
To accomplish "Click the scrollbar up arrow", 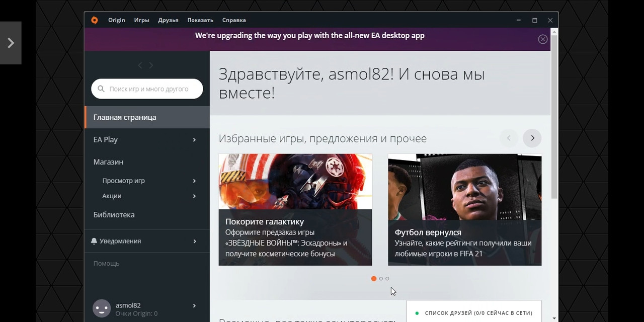I will coord(554,31).
